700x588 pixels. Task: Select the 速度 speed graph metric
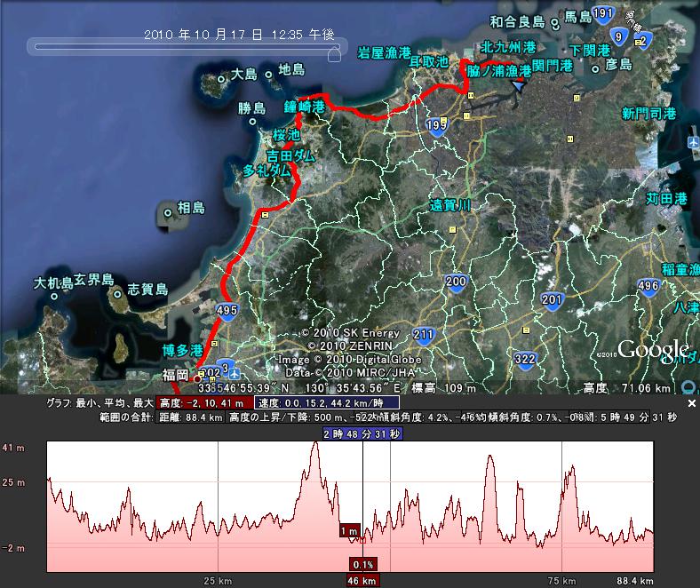point(326,403)
